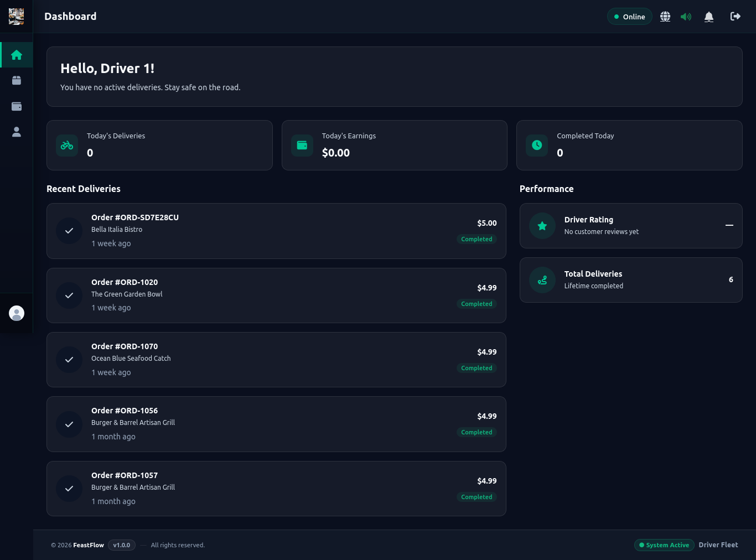This screenshot has width=756, height=560.
Task: Open the deliveries box icon in sidebar
Action: (x=17, y=80)
